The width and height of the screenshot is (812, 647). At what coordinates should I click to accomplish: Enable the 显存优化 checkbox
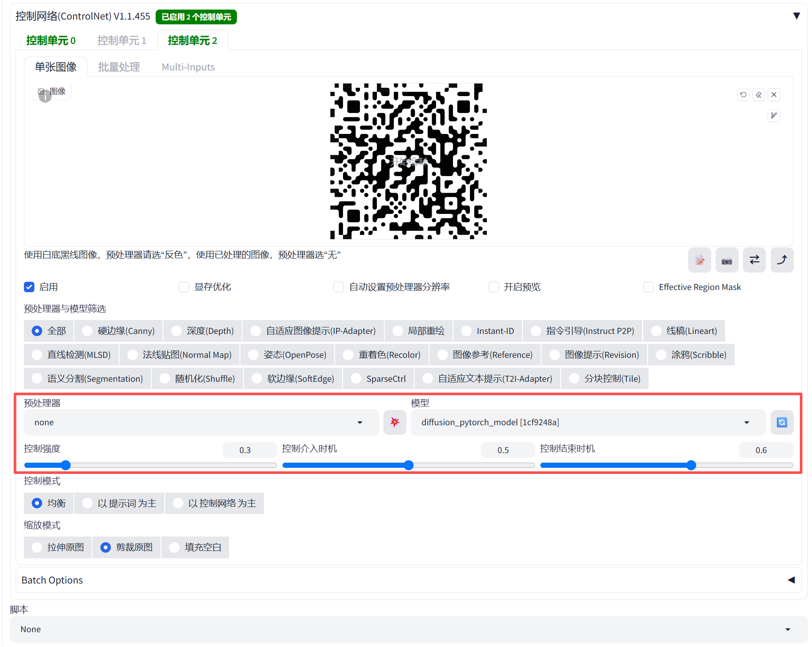pyautogui.click(x=184, y=287)
